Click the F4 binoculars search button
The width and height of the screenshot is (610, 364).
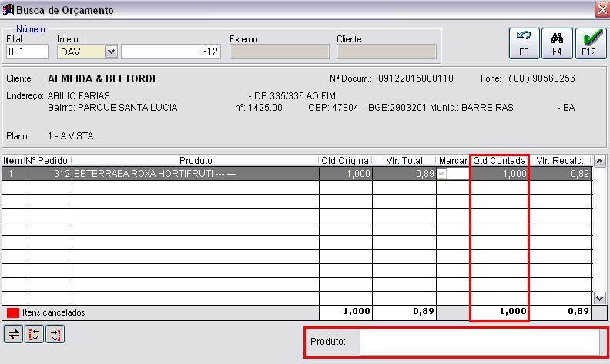(x=557, y=43)
